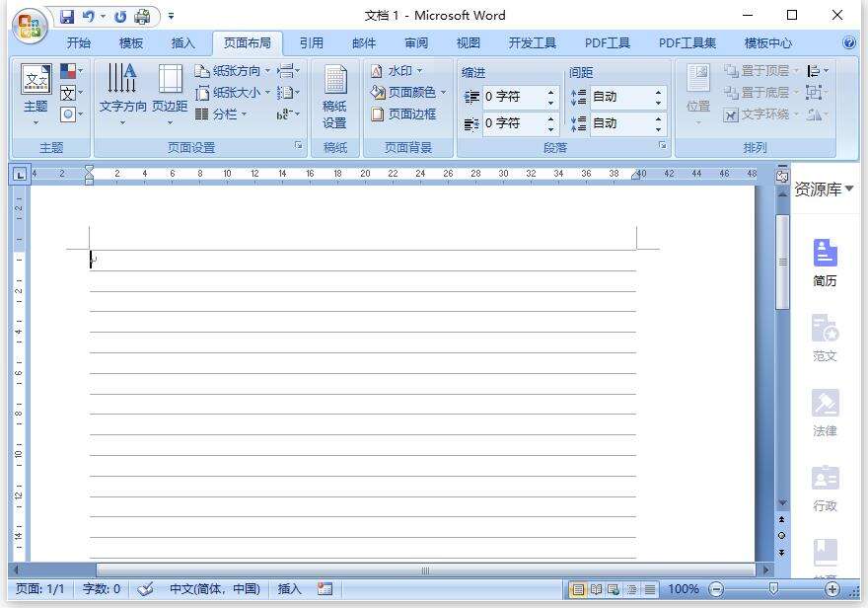This screenshot has width=868, height=608.
Task: Switch to 开始 tab
Action: click(x=79, y=43)
